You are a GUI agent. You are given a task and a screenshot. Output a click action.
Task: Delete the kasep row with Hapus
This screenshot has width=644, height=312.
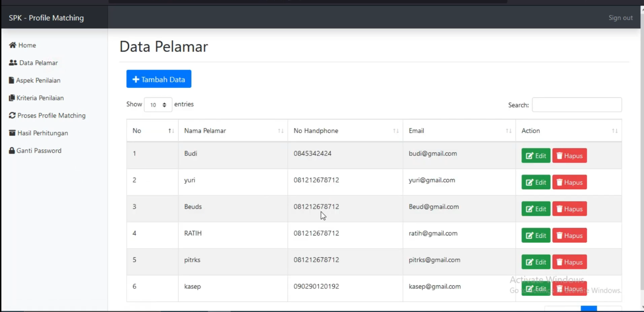pos(570,288)
